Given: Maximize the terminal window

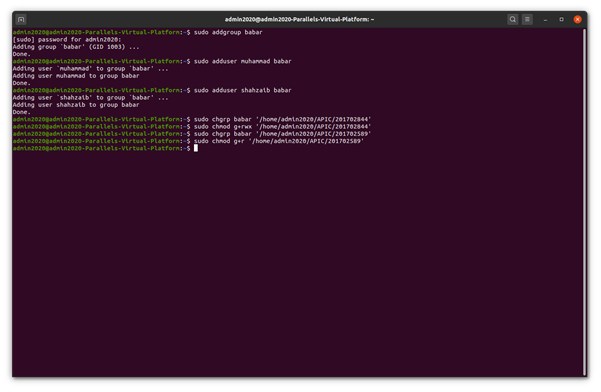Looking at the screenshot, I should [x=562, y=19].
